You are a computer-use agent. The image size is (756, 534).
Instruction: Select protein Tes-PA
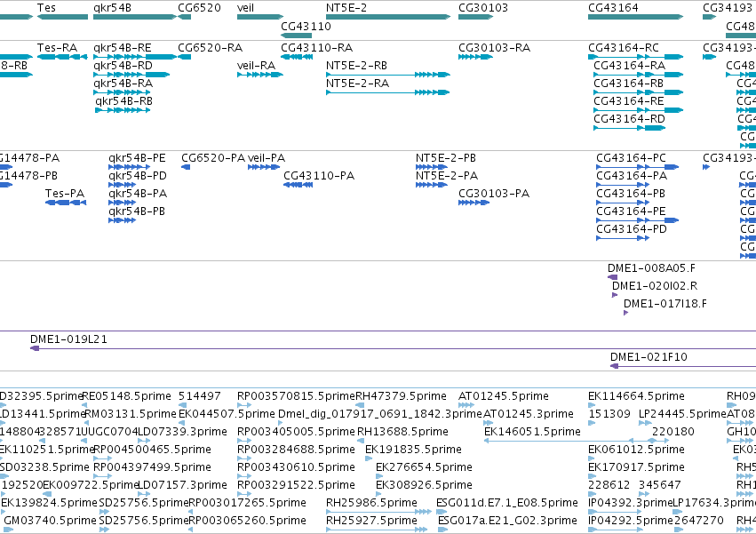coord(66,203)
